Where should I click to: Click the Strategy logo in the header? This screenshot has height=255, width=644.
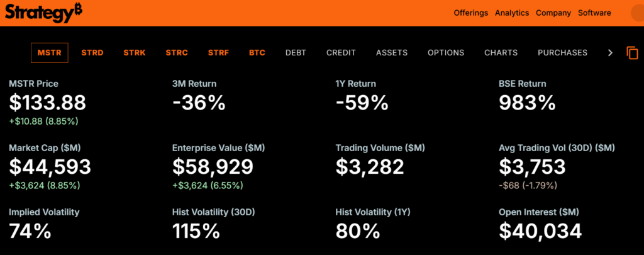tap(43, 13)
